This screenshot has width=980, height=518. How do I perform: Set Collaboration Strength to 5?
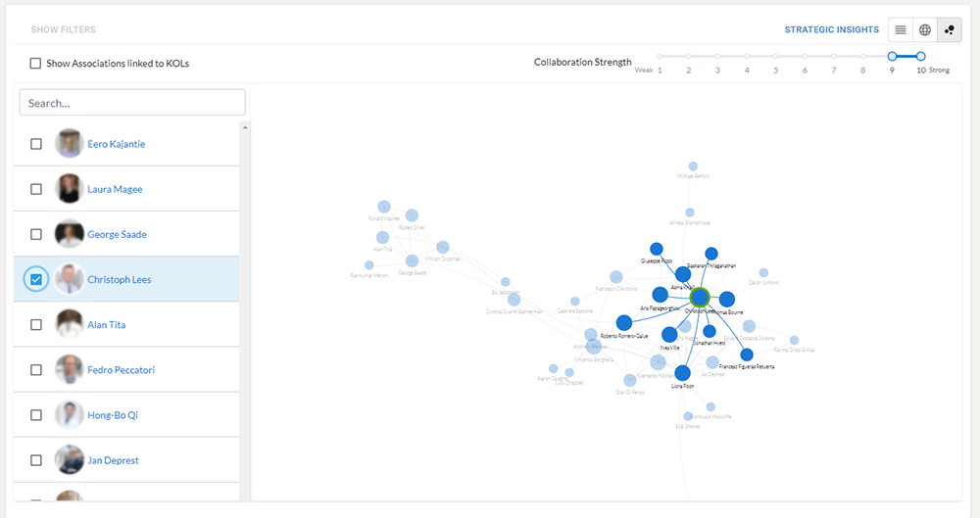tap(775, 57)
